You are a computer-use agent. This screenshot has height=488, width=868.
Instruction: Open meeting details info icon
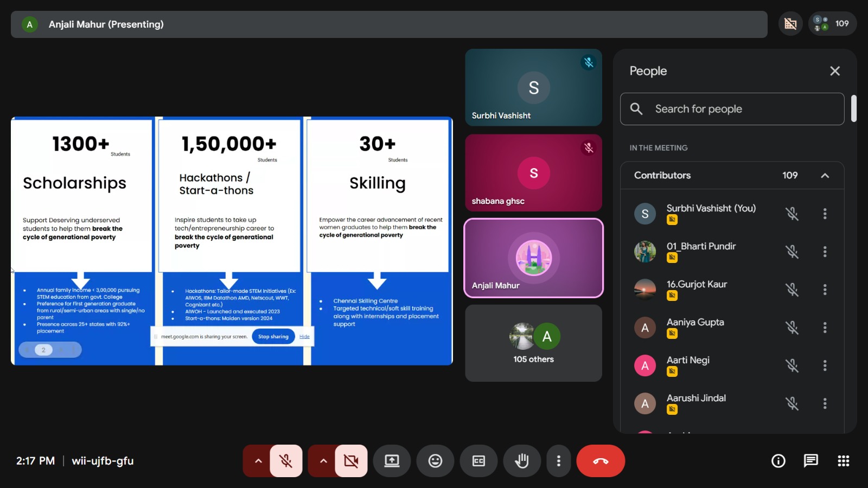click(x=778, y=461)
